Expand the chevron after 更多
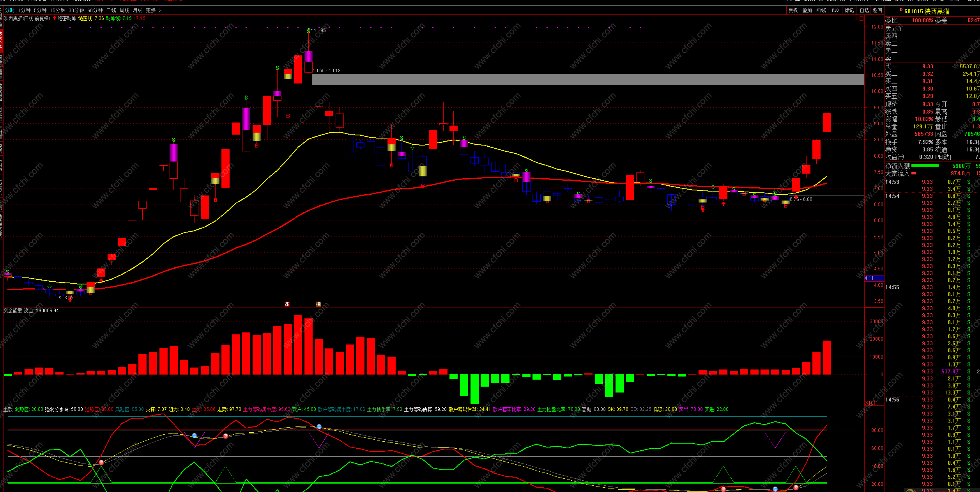Viewport: 980px width, 492px height. tap(160, 11)
